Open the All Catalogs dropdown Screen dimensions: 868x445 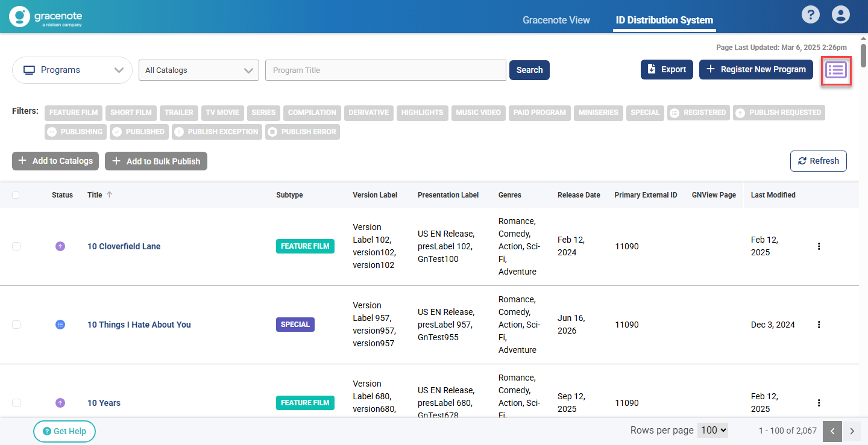point(199,70)
